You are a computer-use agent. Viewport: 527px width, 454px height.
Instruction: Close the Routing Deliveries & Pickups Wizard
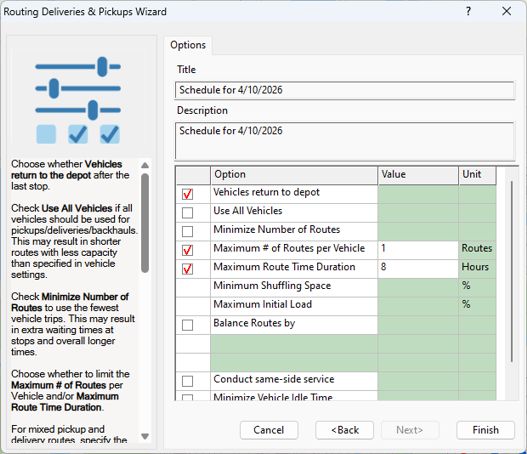(506, 11)
